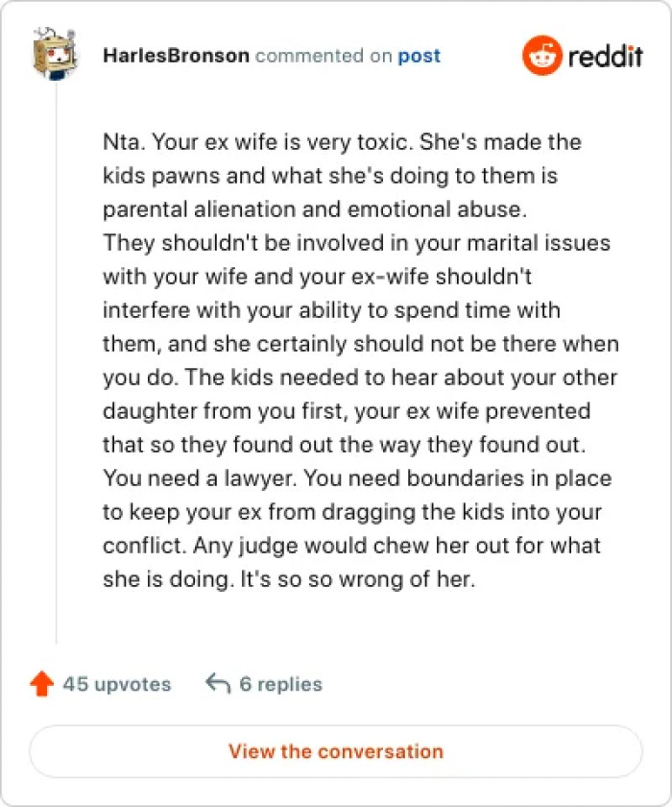Viewport: 672px width, 807px height.
Task: Open the blue "post" link
Action: click(x=420, y=56)
